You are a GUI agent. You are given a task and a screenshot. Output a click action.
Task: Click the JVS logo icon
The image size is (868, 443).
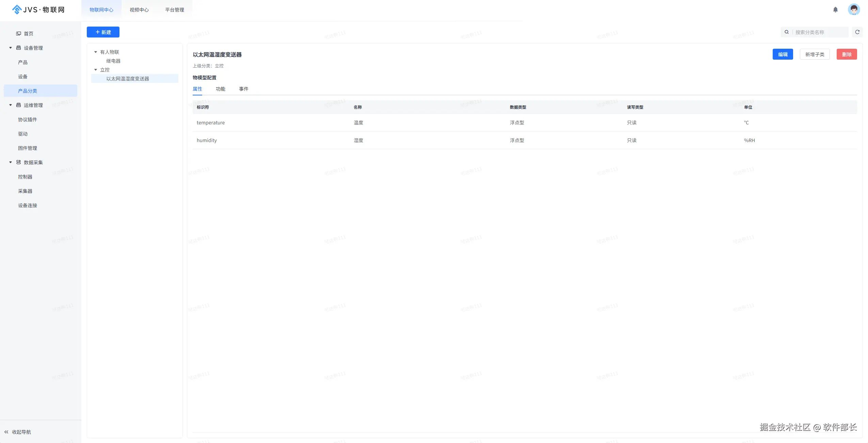[x=16, y=10]
